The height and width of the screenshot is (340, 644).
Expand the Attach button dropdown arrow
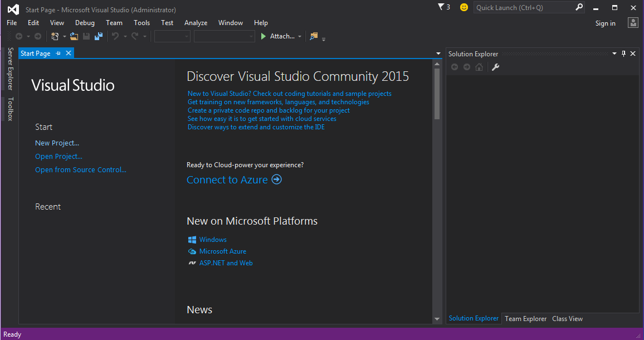[300, 37]
